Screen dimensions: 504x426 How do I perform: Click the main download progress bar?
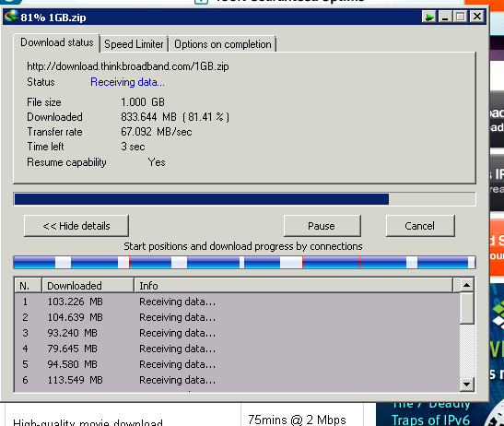(244, 199)
